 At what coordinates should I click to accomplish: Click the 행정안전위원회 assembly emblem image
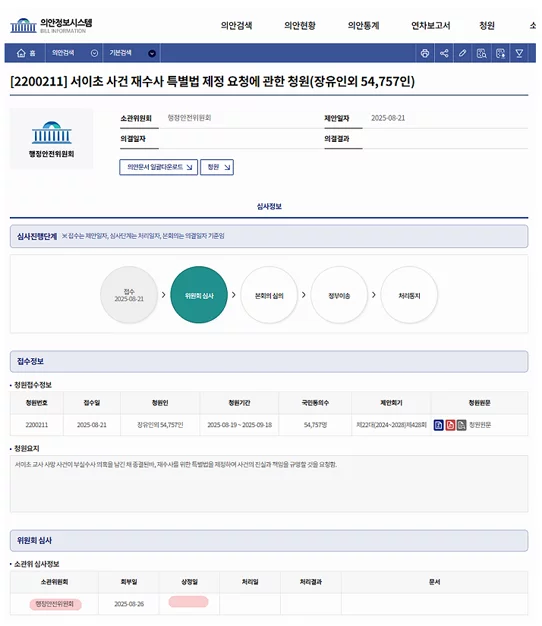51,138
